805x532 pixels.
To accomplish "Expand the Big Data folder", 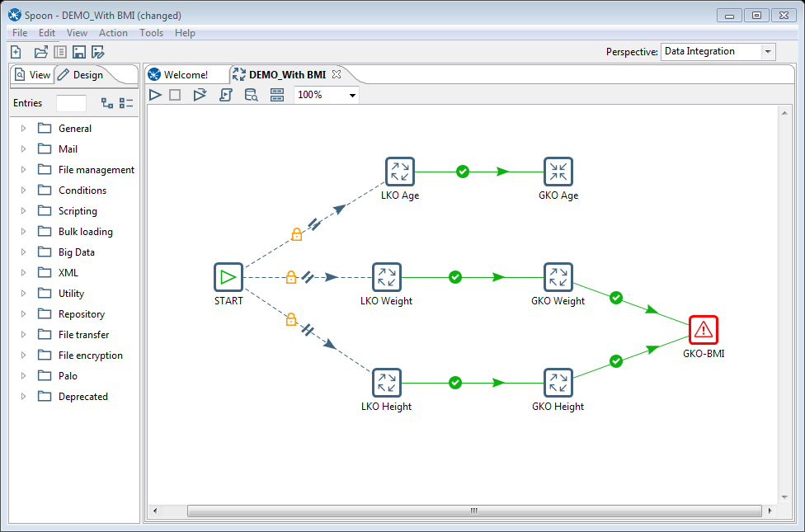I will [x=23, y=252].
